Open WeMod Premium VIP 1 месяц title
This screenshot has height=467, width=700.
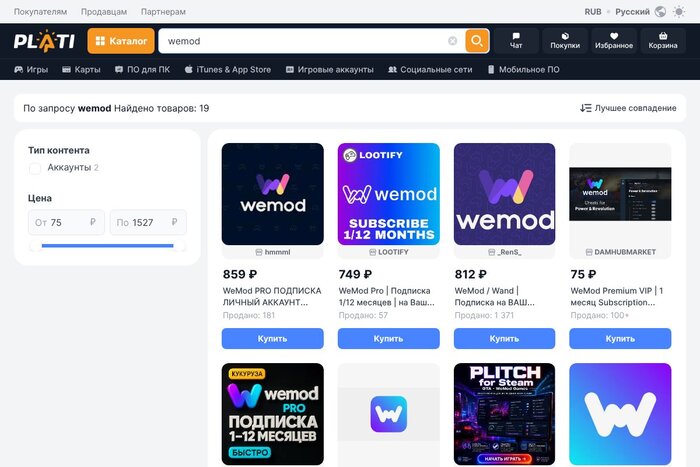617,296
